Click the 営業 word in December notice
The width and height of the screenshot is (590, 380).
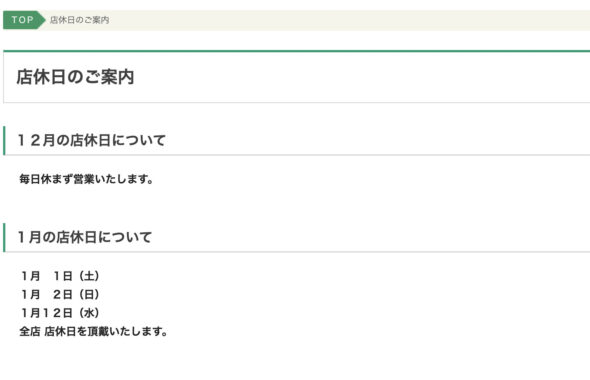click(84, 179)
